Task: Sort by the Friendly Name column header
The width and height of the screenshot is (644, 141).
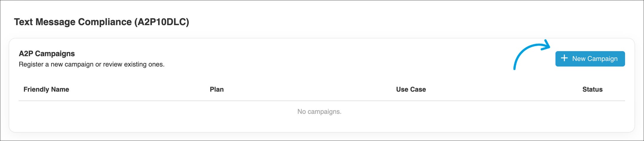Action: coord(46,90)
